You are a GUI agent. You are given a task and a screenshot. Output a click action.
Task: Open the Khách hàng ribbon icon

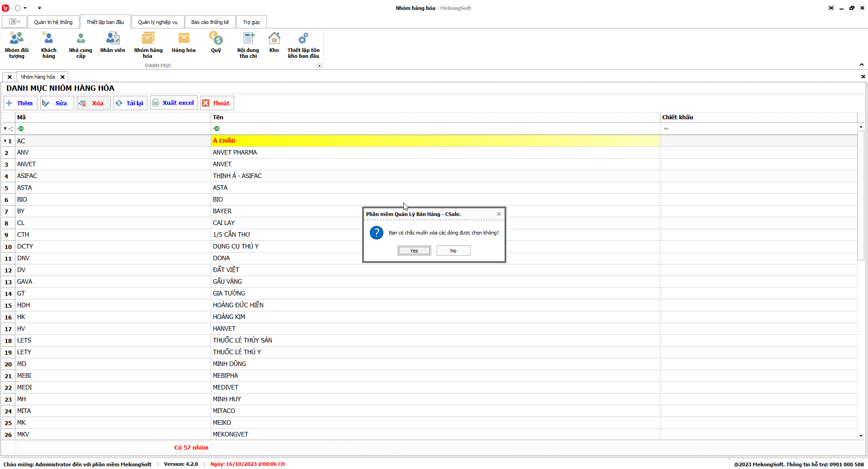tap(49, 45)
